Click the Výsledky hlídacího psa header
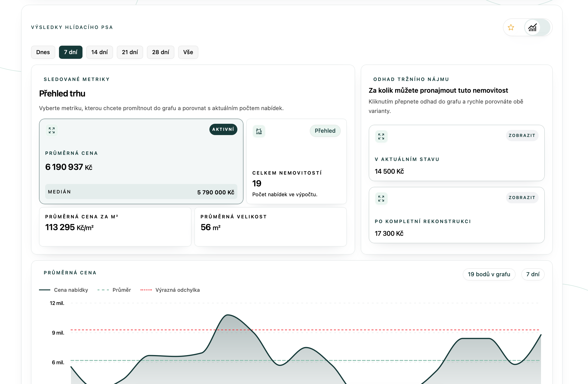The image size is (588, 384). pos(72,27)
